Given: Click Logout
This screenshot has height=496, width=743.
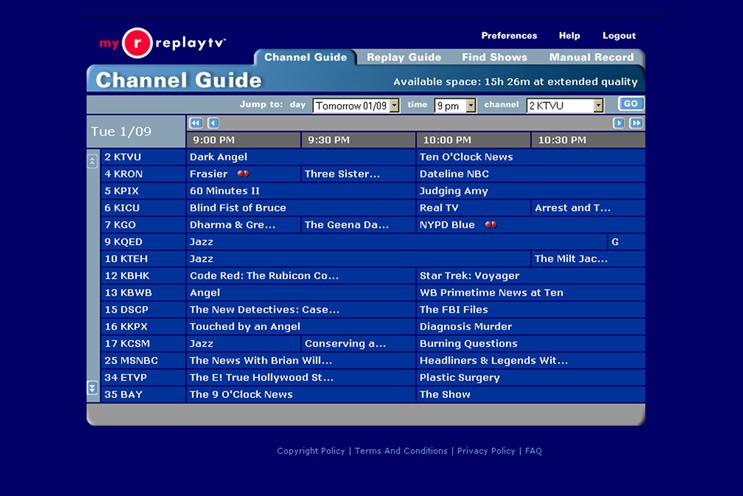Looking at the screenshot, I should click(x=619, y=36).
